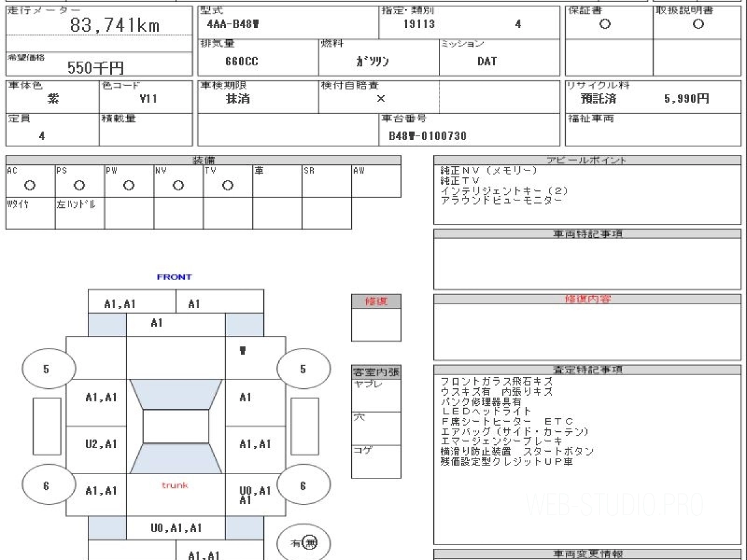747x560 pixels.
Task: Select the ヤブレ interior cell
Action: coord(376,395)
